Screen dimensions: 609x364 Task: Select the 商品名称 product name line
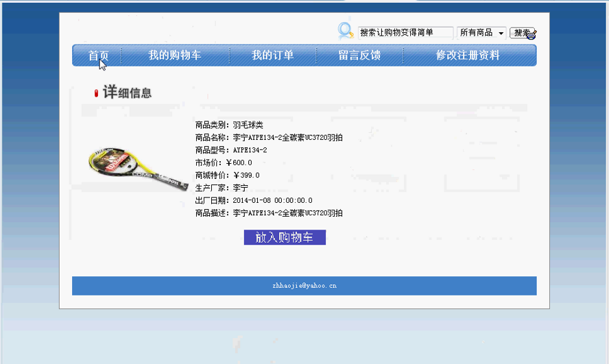269,137
